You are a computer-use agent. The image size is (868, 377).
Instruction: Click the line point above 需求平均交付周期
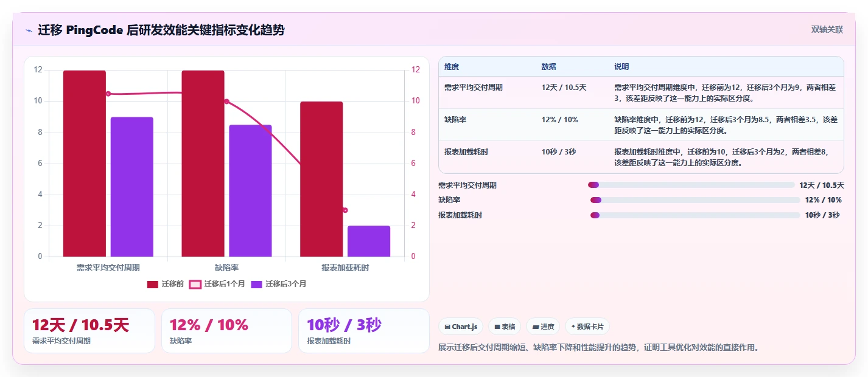(108, 94)
